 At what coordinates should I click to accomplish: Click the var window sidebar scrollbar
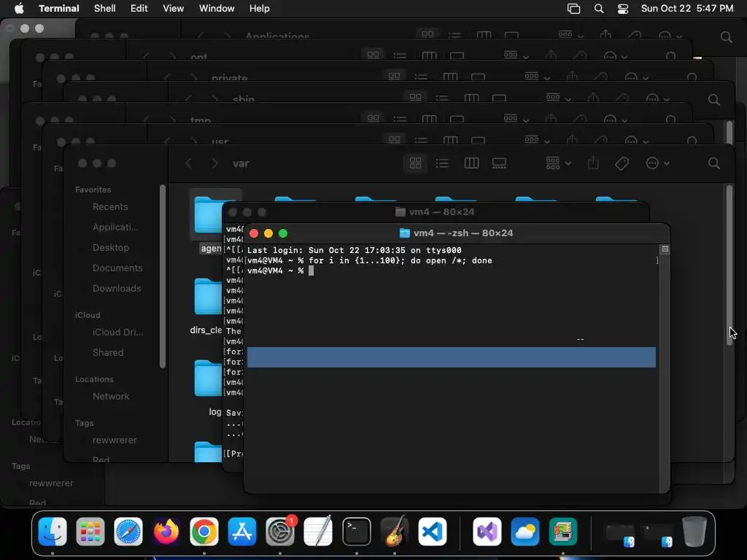[163, 276]
